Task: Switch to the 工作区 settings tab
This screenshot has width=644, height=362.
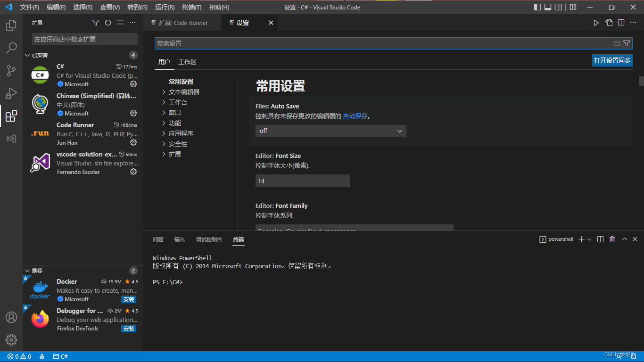Action: (x=187, y=62)
